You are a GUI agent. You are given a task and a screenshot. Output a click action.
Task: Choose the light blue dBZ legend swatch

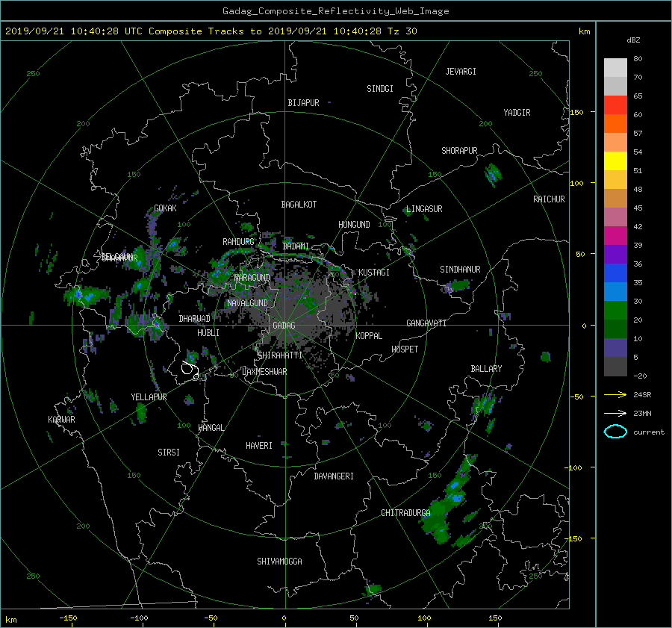615,291
